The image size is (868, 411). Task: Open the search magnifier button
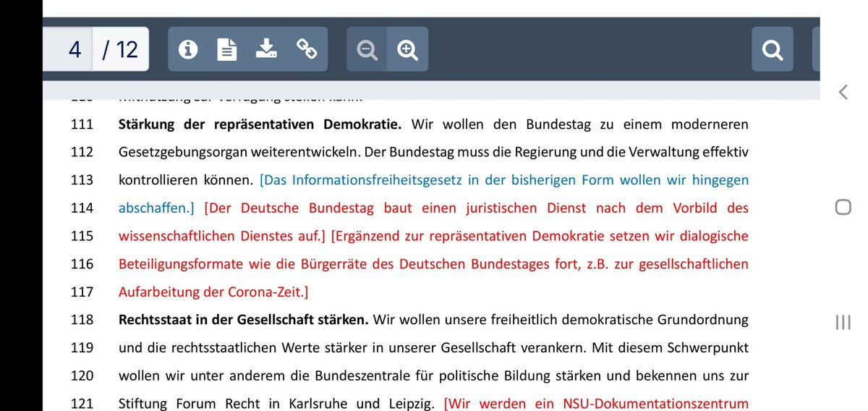click(773, 50)
